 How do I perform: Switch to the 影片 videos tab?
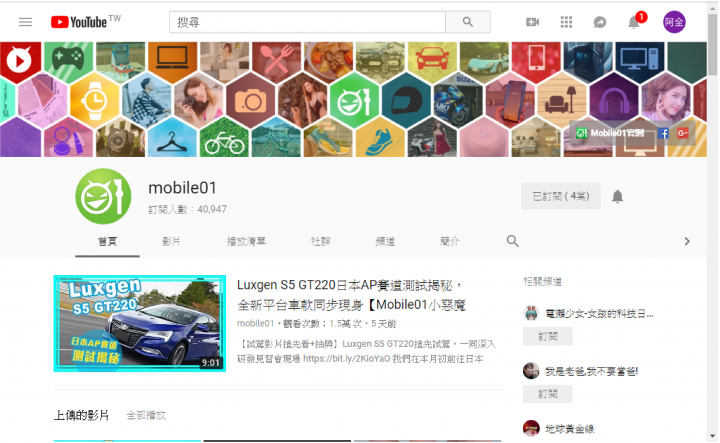click(171, 241)
